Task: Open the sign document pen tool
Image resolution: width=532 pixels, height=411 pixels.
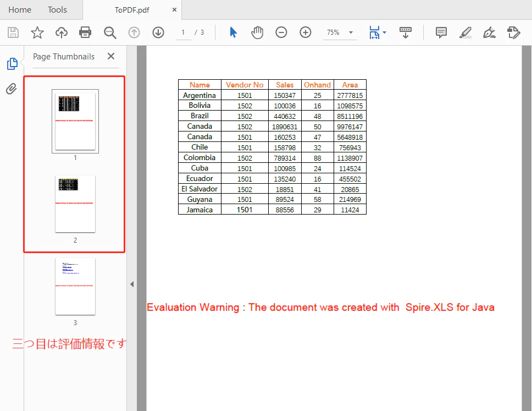Action: [x=489, y=32]
